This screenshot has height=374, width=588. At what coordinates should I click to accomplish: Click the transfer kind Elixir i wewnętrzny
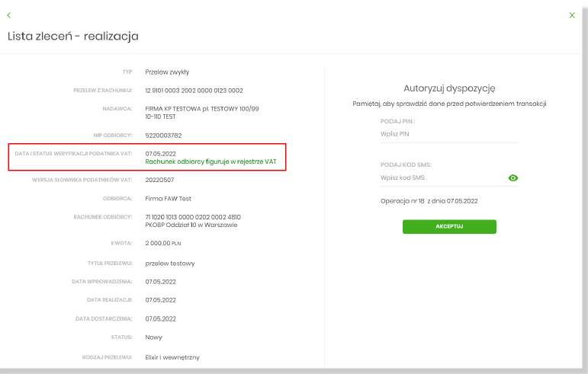pyautogui.click(x=172, y=356)
